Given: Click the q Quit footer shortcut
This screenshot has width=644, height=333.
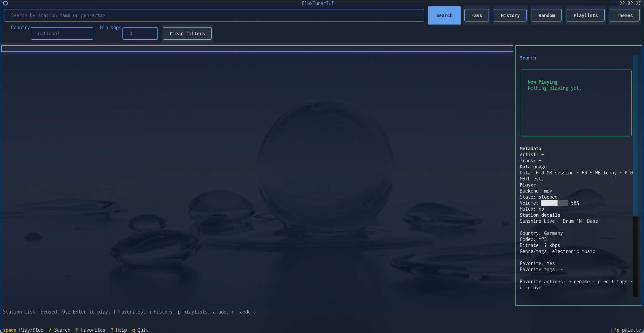Looking at the screenshot, I should click(x=140, y=330).
